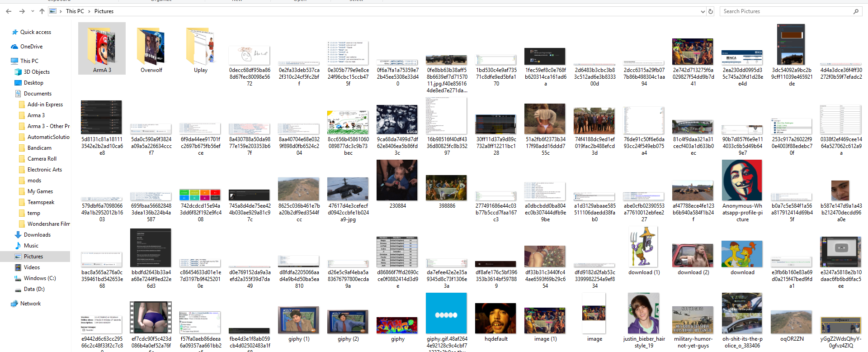Select the giphy (2) thumbnail
The height and width of the screenshot is (352, 868).
(x=348, y=322)
